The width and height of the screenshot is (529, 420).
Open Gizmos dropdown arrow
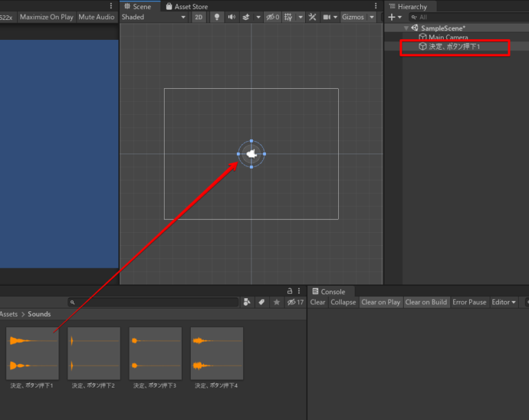(x=372, y=17)
